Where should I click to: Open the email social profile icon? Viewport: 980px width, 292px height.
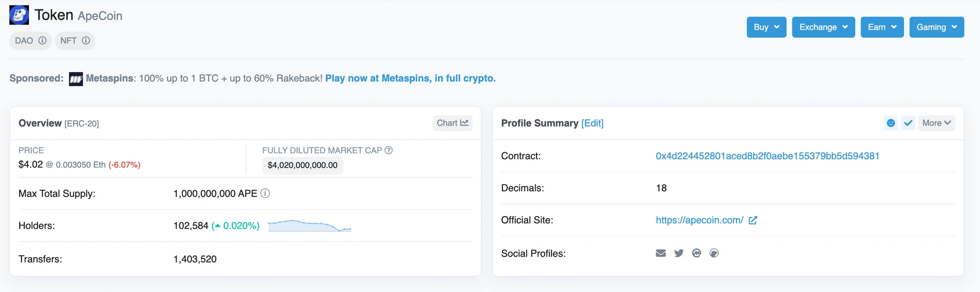pyautogui.click(x=661, y=253)
